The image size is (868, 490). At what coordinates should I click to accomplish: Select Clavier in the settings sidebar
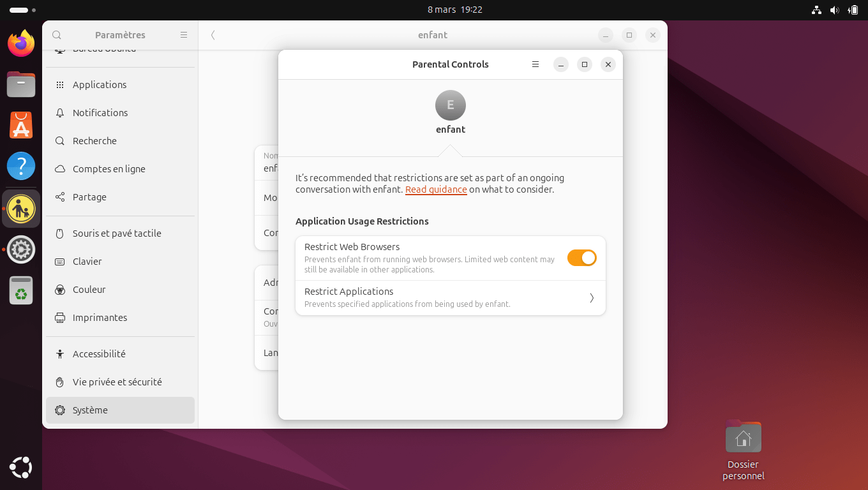pyautogui.click(x=120, y=262)
